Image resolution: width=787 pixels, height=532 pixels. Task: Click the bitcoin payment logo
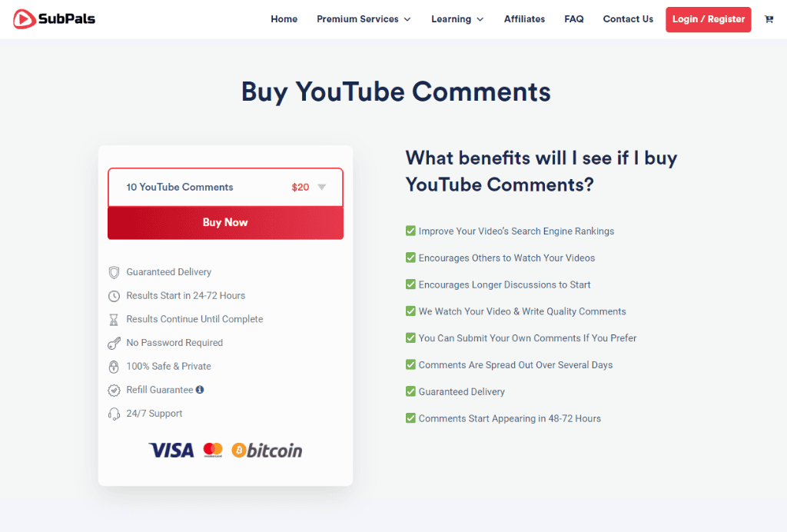pos(267,451)
